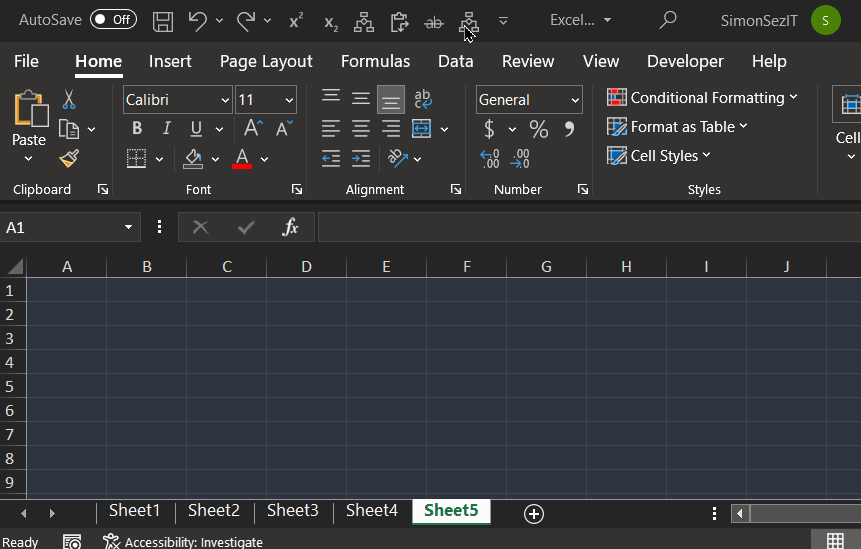Toggle Underline formatting
This screenshot has height=549, width=861.
tap(196, 128)
